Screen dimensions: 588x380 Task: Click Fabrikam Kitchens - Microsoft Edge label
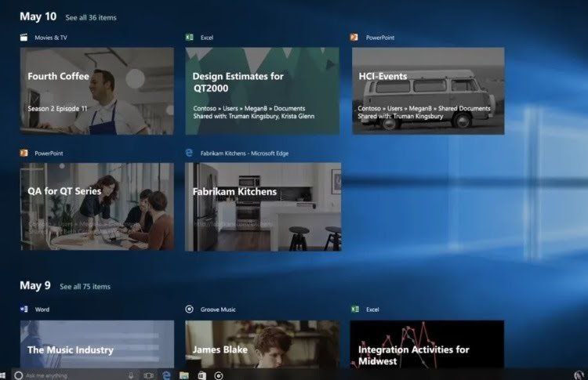[x=245, y=154]
